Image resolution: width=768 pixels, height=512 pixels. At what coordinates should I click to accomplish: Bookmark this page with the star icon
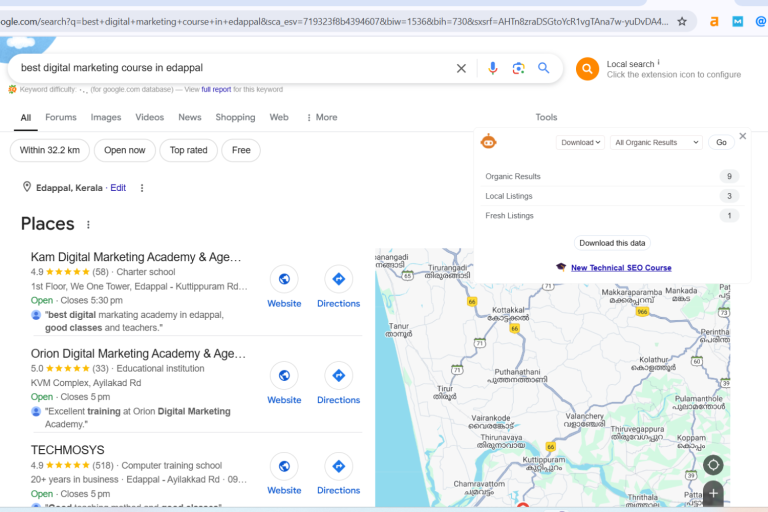(682, 22)
